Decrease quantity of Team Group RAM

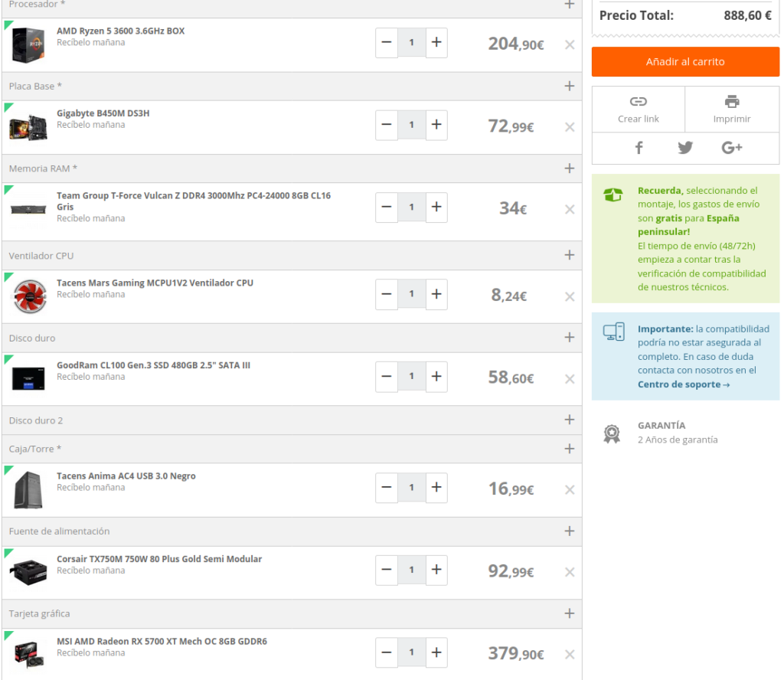[x=387, y=207]
